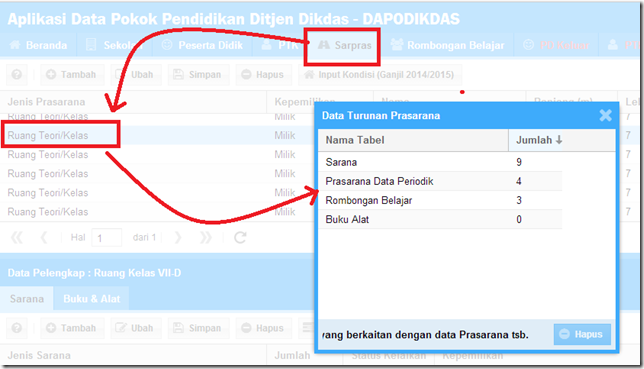Switch to the Sarana sub-tab
The image size is (644, 369).
[27, 298]
